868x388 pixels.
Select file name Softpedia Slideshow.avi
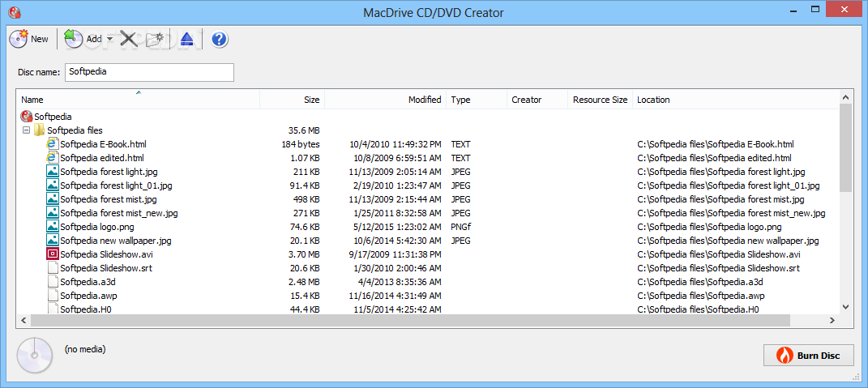coord(106,254)
